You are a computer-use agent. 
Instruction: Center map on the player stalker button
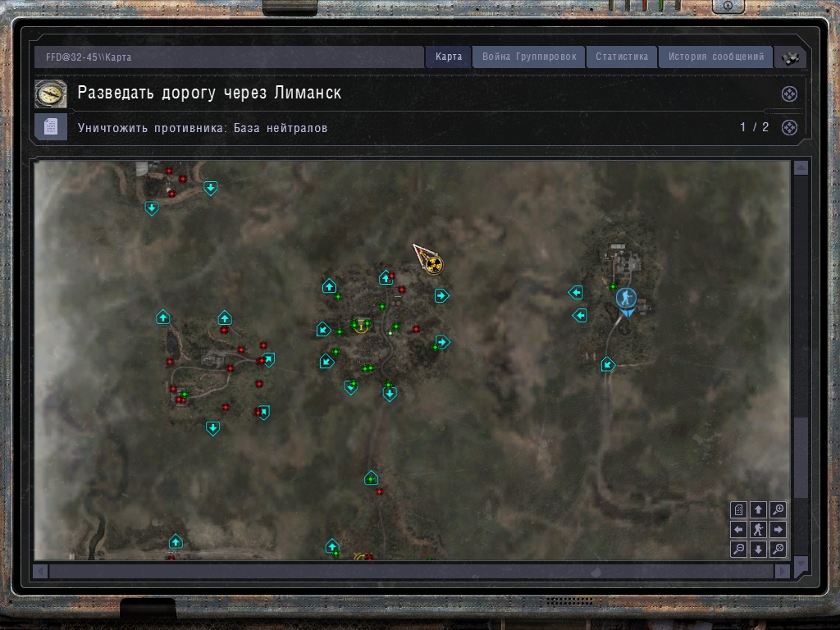point(758,529)
